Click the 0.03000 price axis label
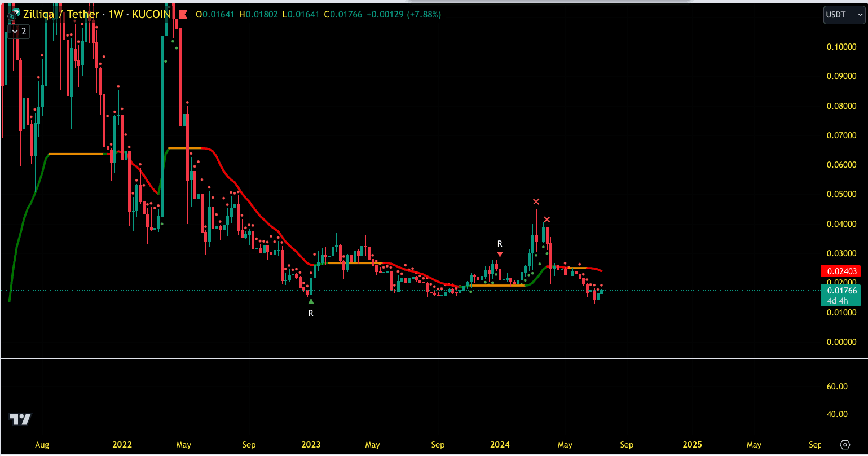The width and height of the screenshot is (868, 456). (841, 253)
